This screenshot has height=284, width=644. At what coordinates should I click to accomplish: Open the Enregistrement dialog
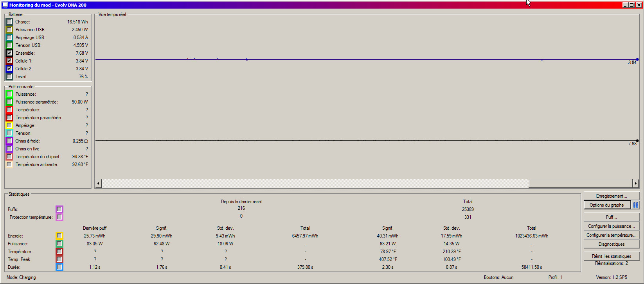point(611,196)
